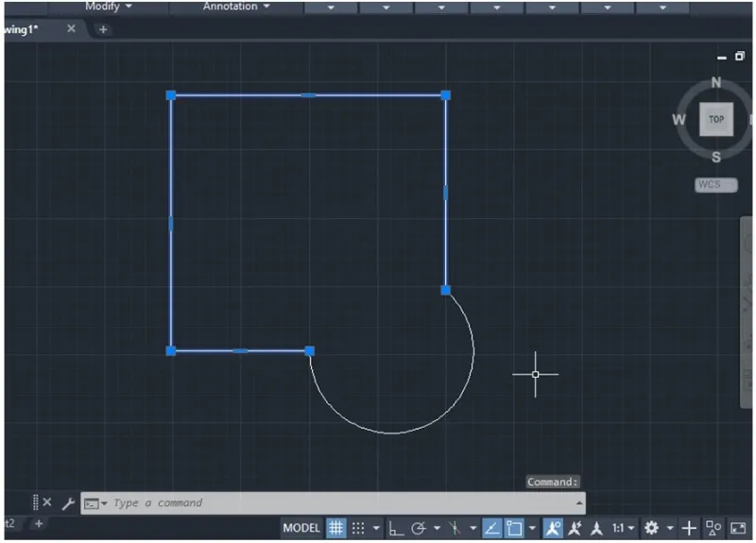
Task: Close the wing1* drawing tab
Action: pyautogui.click(x=72, y=29)
